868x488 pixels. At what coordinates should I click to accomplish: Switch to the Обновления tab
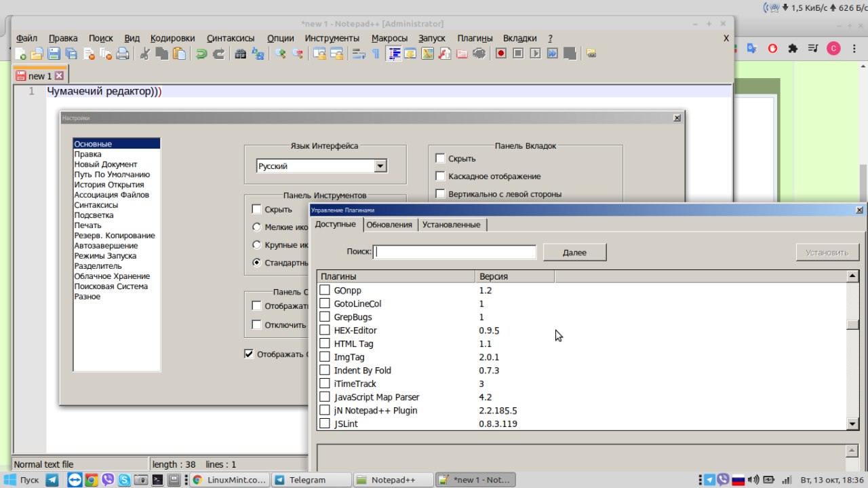[389, 225]
